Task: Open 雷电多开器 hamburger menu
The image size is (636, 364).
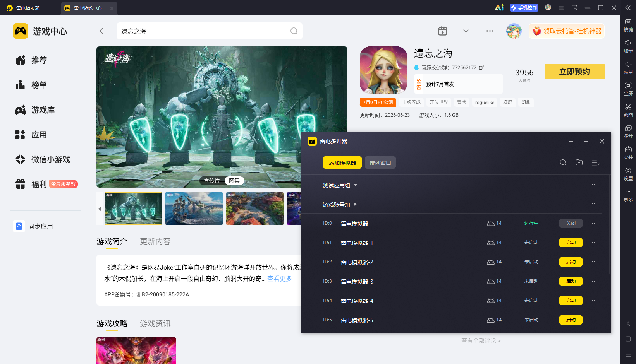Action: click(x=571, y=141)
